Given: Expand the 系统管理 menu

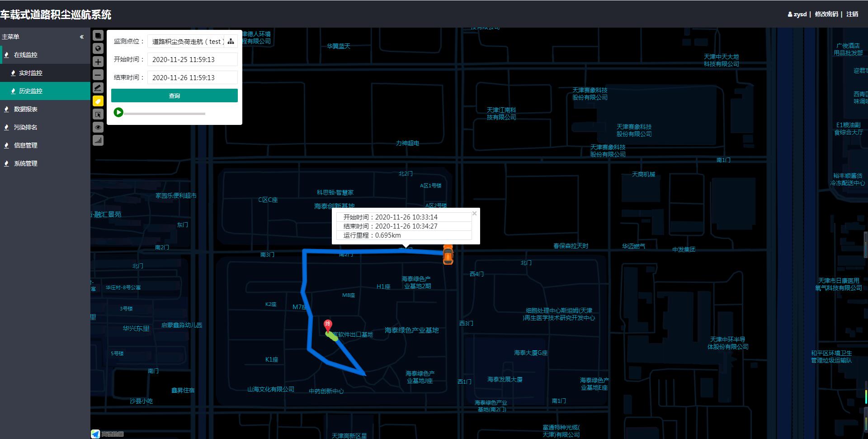Looking at the screenshot, I should click(26, 163).
